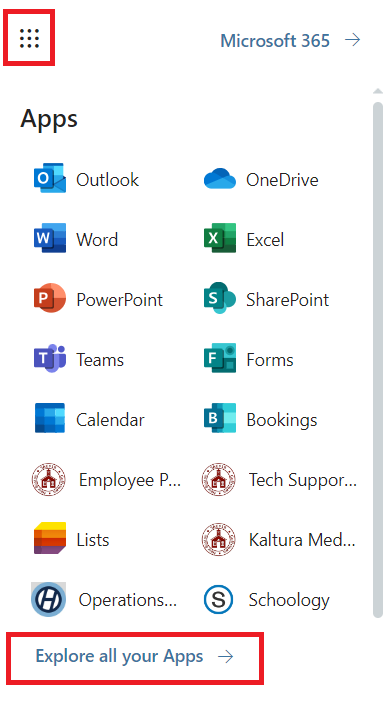Open Calendar app icon
The width and height of the screenshot is (390, 701).
tap(50, 418)
